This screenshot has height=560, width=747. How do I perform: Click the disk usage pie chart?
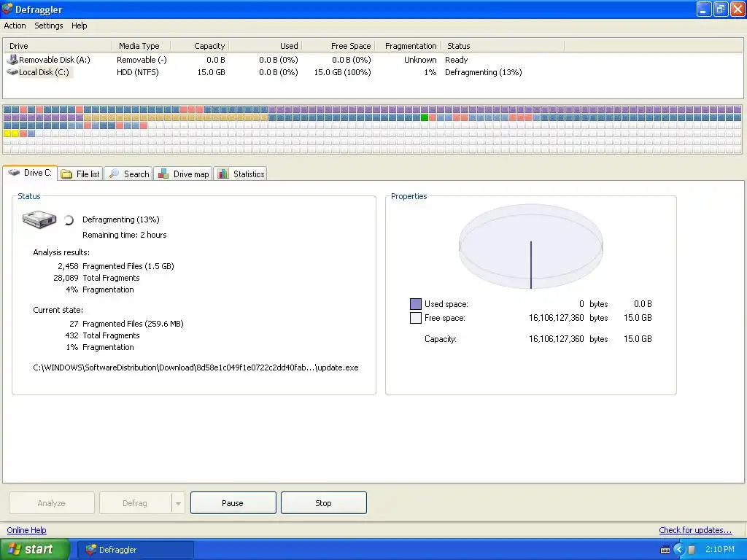(531, 246)
